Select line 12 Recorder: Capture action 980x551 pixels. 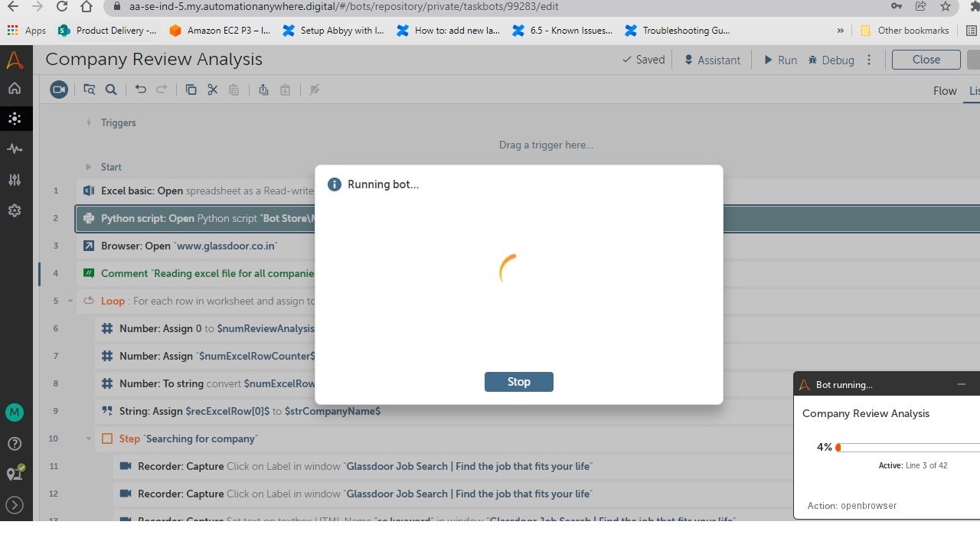click(x=452, y=494)
